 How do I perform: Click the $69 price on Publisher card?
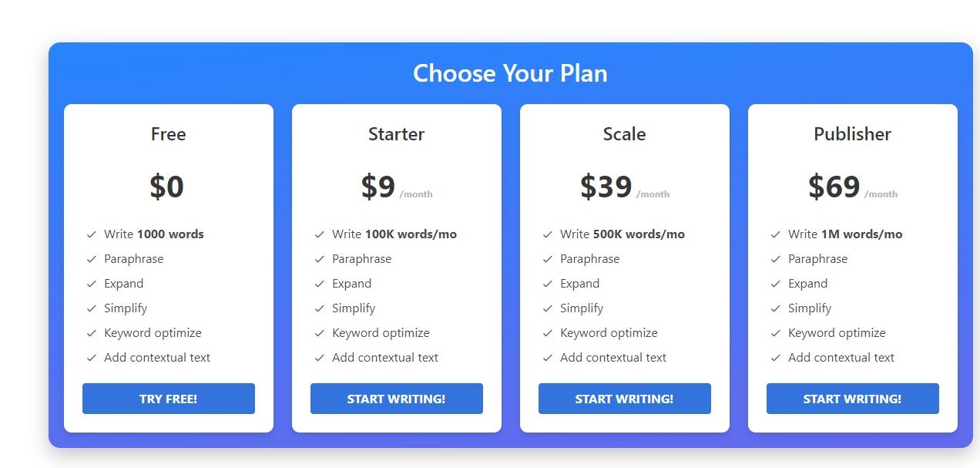834,187
